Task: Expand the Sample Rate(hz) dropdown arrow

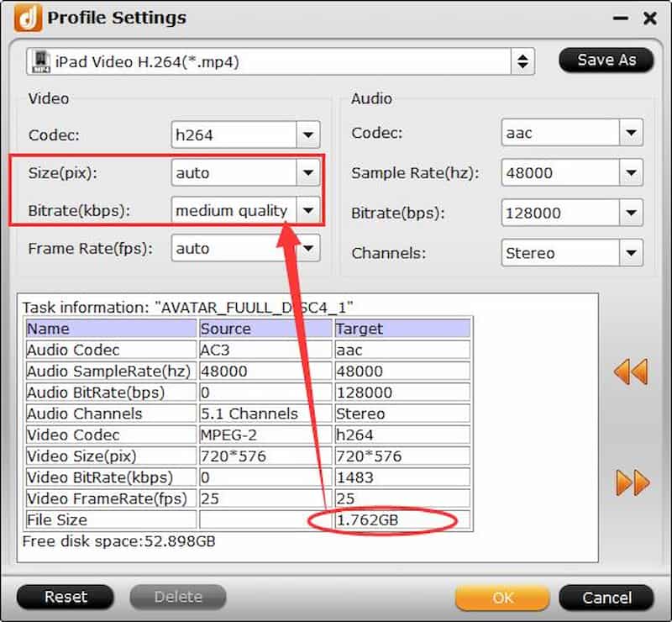Action: point(631,172)
